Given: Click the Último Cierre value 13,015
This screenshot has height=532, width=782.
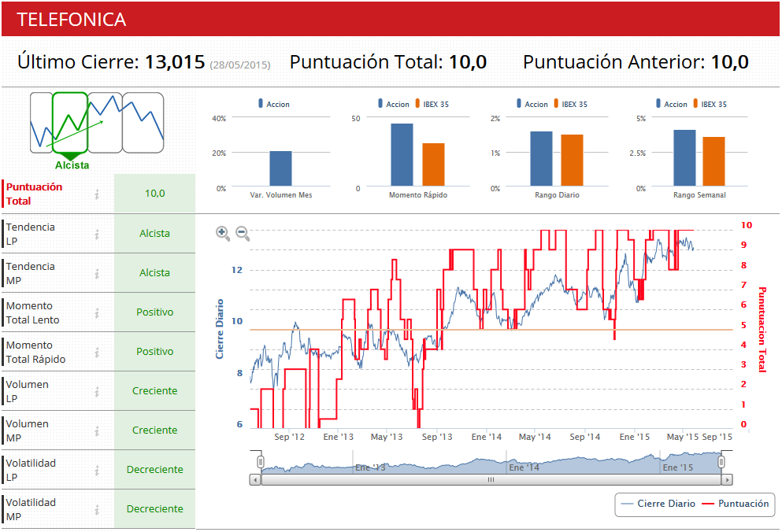Looking at the screenshot, I should [175, 62].
